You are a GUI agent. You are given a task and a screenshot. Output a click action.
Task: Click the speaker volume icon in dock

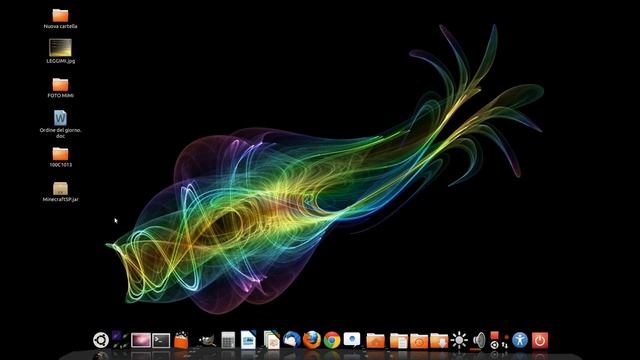tap(479, 340)
